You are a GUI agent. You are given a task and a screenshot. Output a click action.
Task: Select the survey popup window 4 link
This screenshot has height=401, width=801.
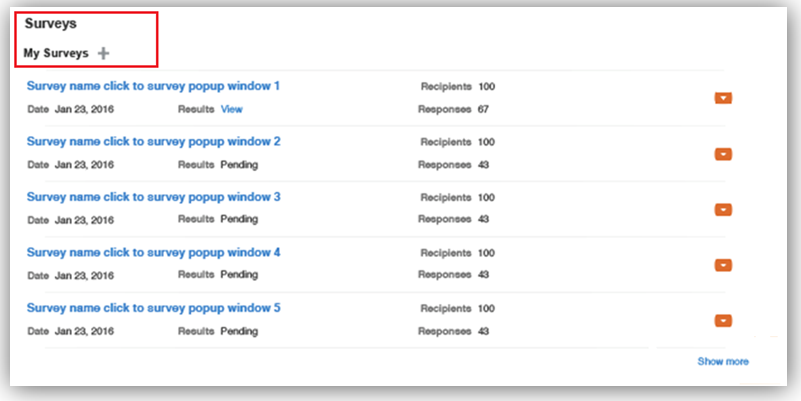pos(153,252)
